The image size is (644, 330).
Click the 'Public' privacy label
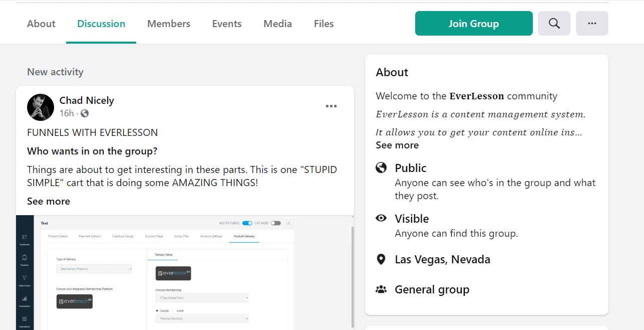411,168
